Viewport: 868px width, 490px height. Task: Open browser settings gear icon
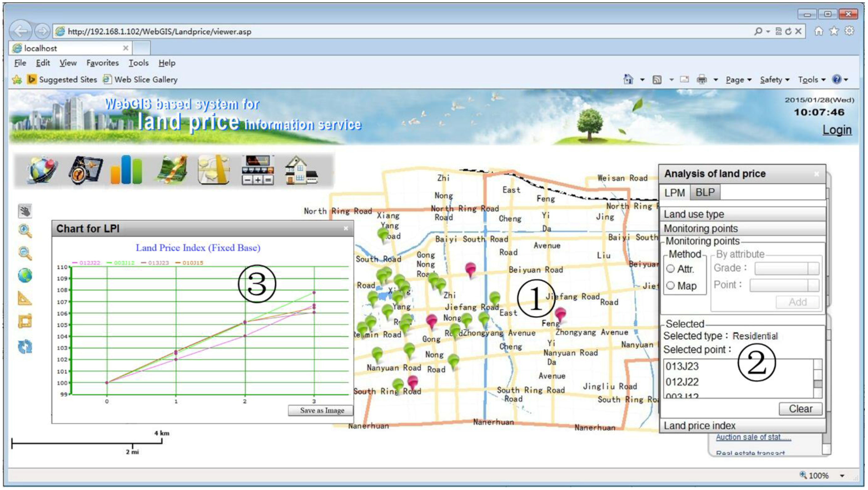[x=850, y=31]
